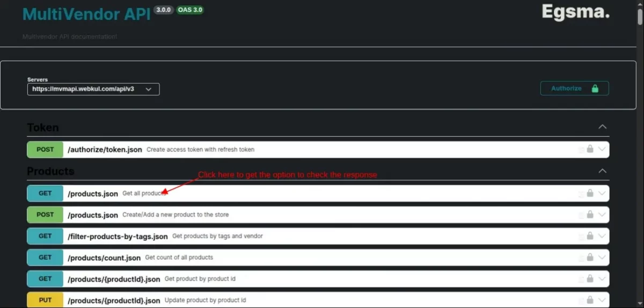Click lock icon on GET /products.json row
The width and height of the screenshot is (644, 308).
coord(590,193)
